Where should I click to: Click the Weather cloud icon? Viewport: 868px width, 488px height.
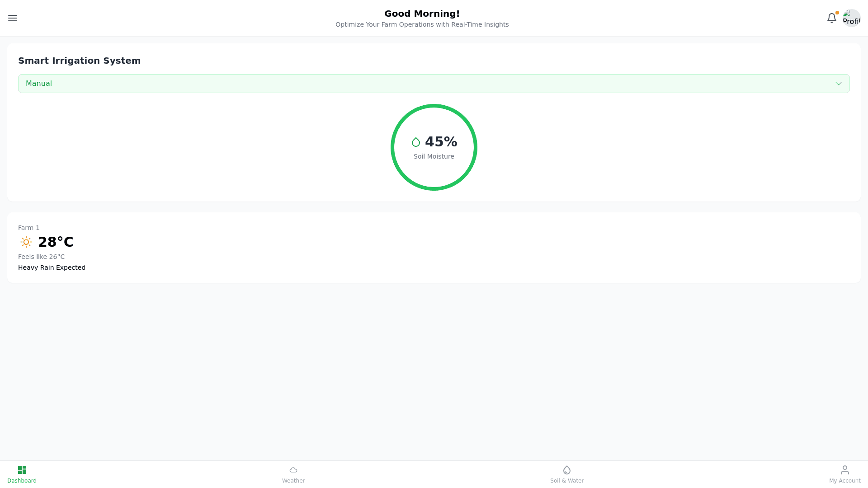(293, 470)
